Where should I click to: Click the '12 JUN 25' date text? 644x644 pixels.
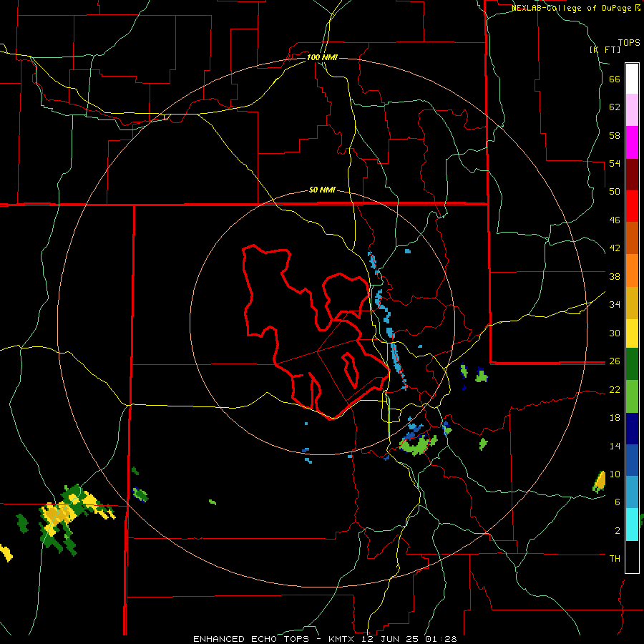[391, 639]
